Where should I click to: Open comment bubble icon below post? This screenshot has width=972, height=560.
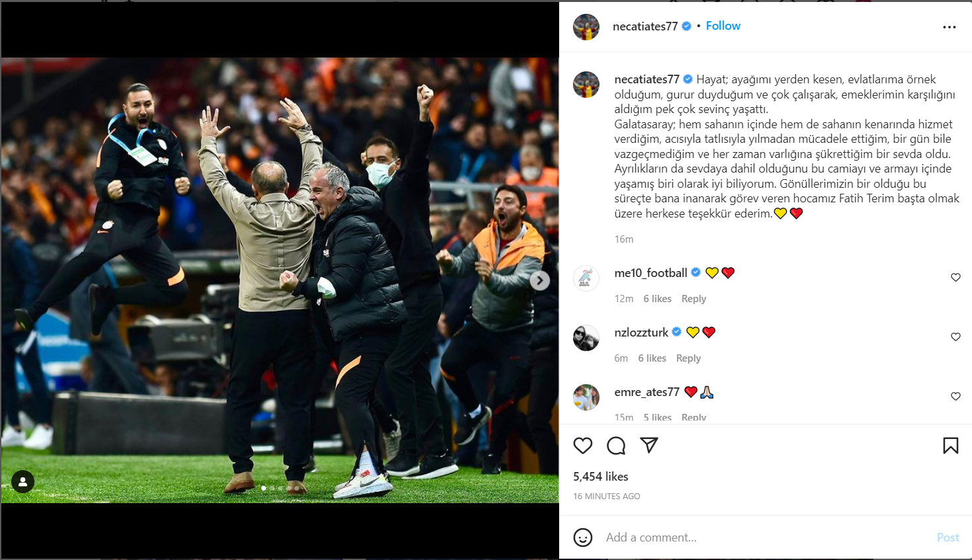[x=616, y=446]
